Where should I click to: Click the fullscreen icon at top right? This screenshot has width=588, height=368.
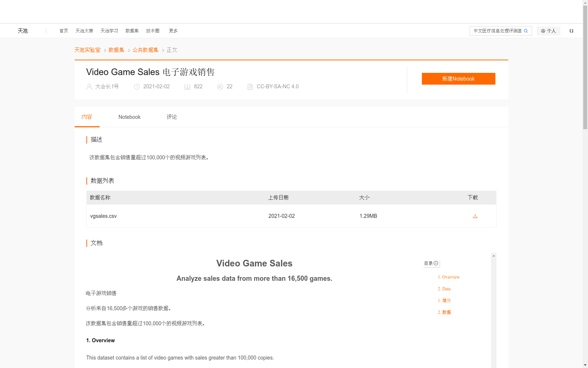[571, 31]
